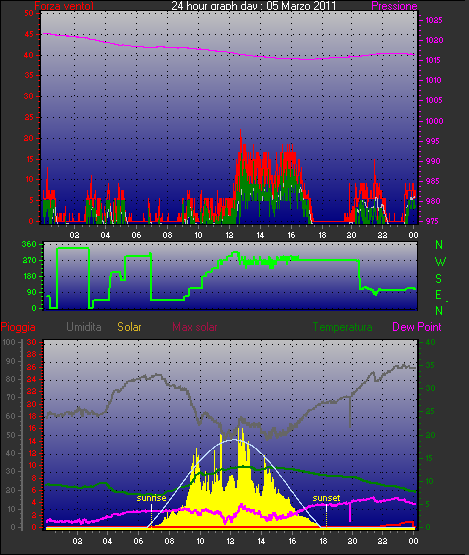The image size is (469, 555).
Task: Click the 18 hour label under the bottom graph
Action: pos(323,541)
